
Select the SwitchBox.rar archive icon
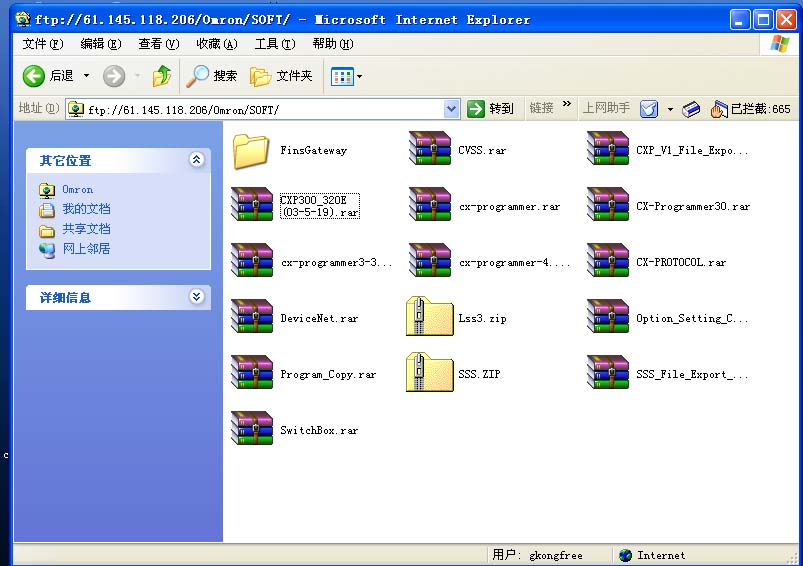[x=251, y=428]
